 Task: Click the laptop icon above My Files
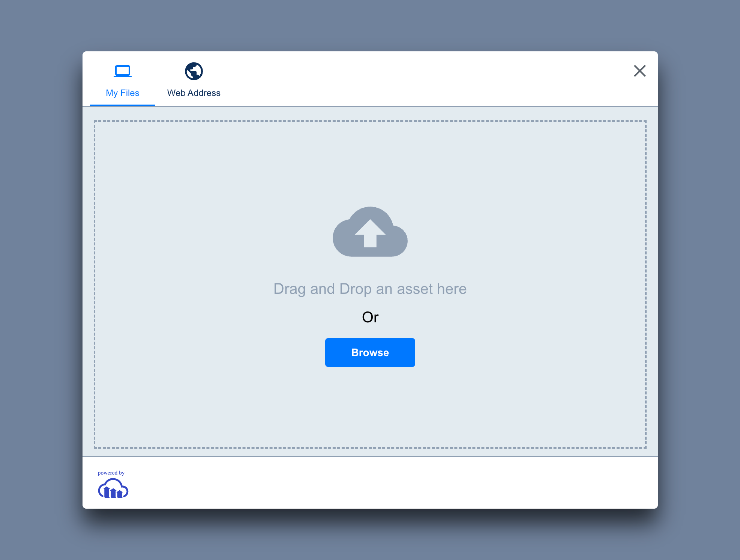point(122,71)
